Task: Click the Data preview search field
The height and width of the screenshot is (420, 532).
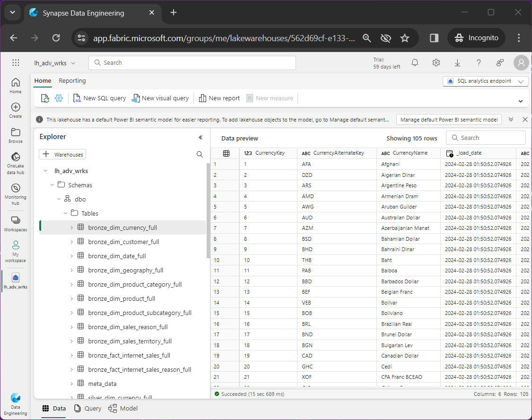Action: 486,138
